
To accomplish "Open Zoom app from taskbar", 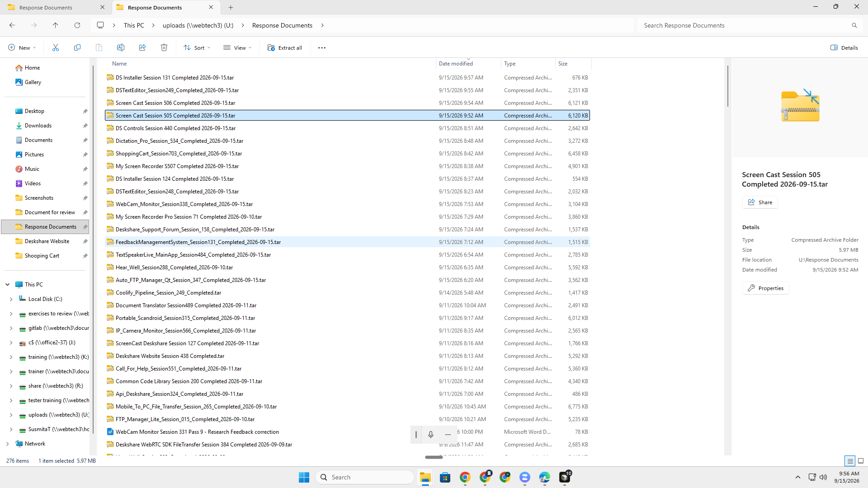I will pyautogui.click(x=525, y=477).
